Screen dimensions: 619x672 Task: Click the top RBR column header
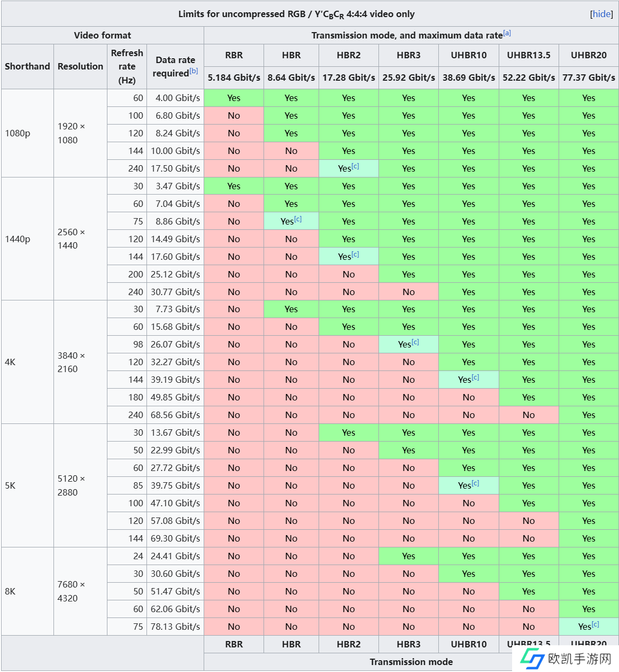(234, 55)
